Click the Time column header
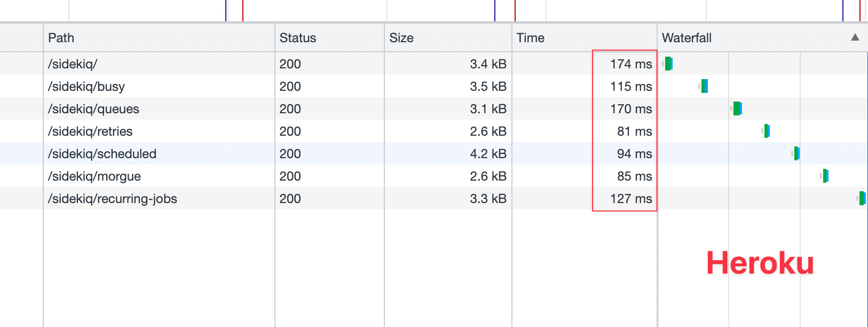 530,38
